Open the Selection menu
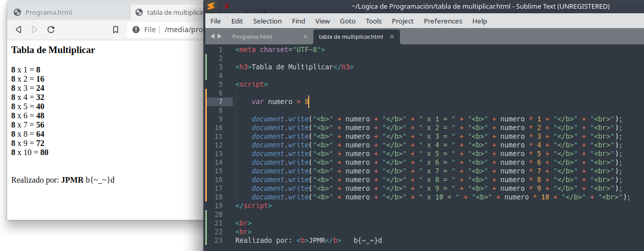 click(267, 21)
